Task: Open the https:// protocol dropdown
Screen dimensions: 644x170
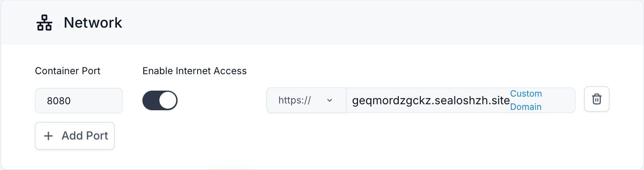Action: click(306, 100)
